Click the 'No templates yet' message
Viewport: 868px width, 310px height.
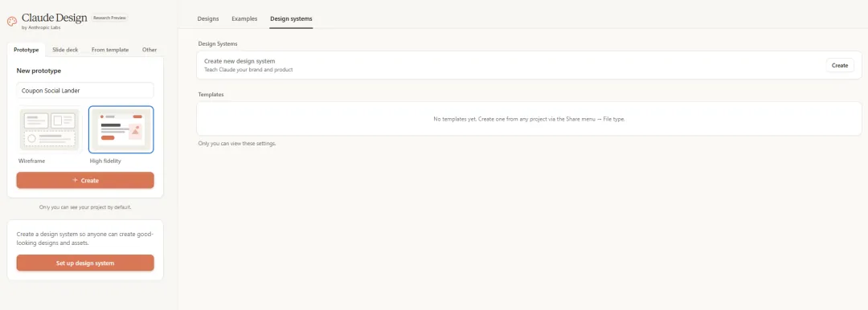pos(529,119)
